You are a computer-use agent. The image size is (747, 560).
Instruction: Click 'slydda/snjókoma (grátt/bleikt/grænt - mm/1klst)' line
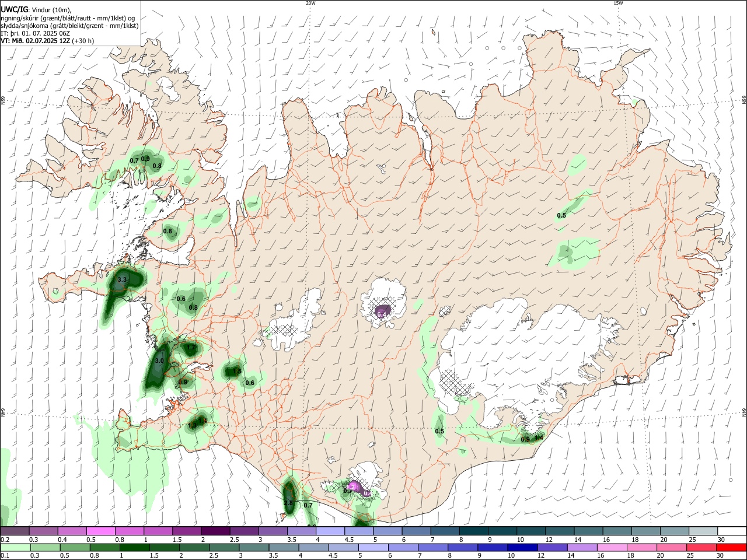[69, 26]
